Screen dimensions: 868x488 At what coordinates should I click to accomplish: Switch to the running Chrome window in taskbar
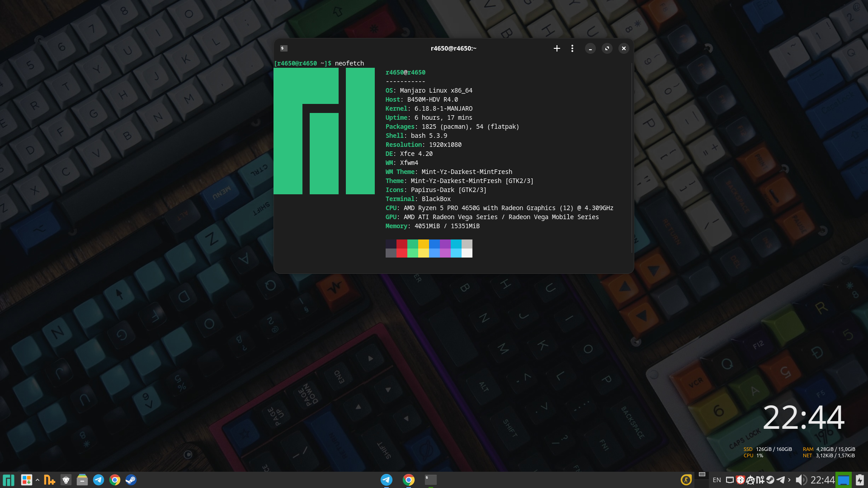point(409,480)
